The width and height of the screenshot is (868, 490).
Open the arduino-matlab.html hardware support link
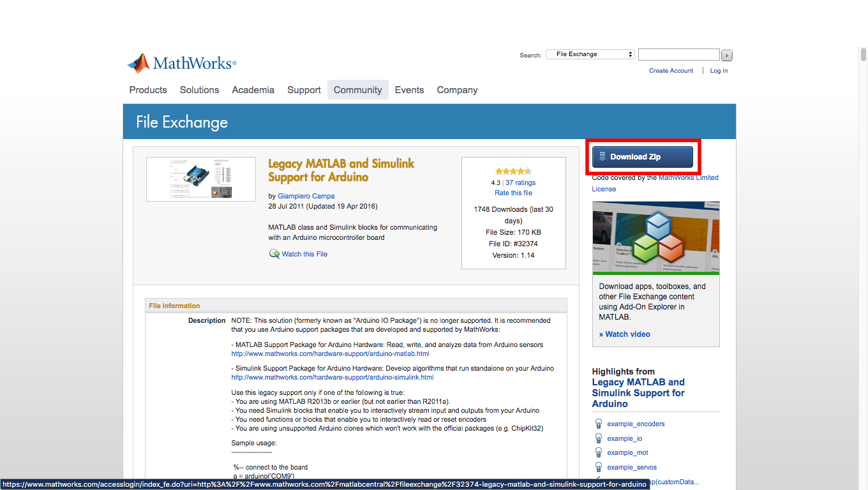pyautogui.click(x=330, y=353)
